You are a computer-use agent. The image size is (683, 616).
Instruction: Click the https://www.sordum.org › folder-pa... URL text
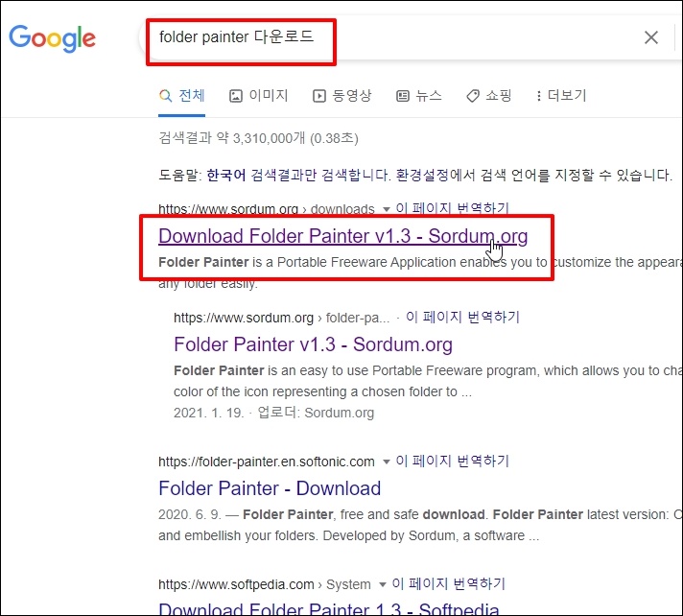282,318
